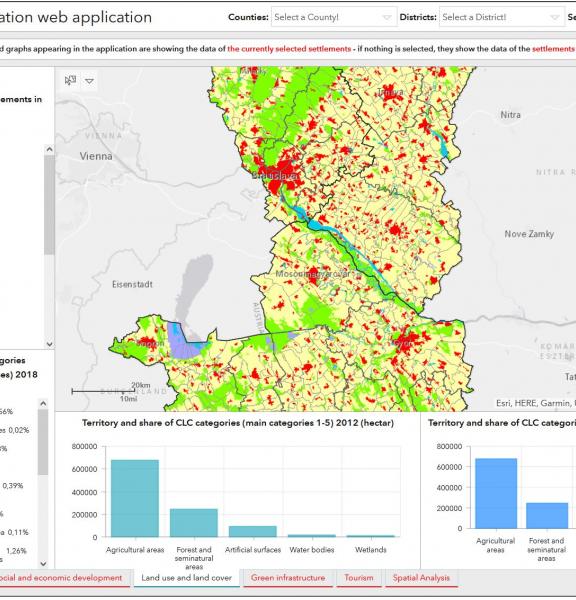The image size is (576, 600).
Task: Click the 2012 CLC chart title
Action: coord(238,423)
